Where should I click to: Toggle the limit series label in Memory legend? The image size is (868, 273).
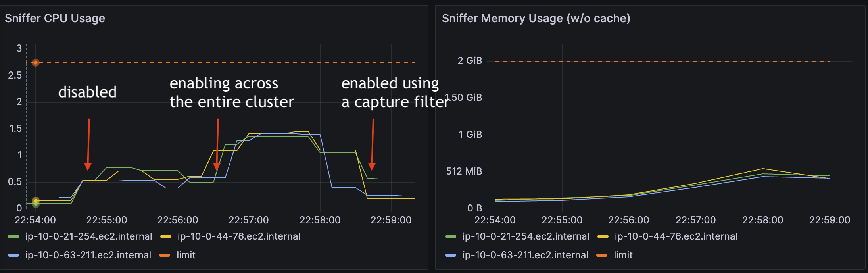(x=623, y=255)
